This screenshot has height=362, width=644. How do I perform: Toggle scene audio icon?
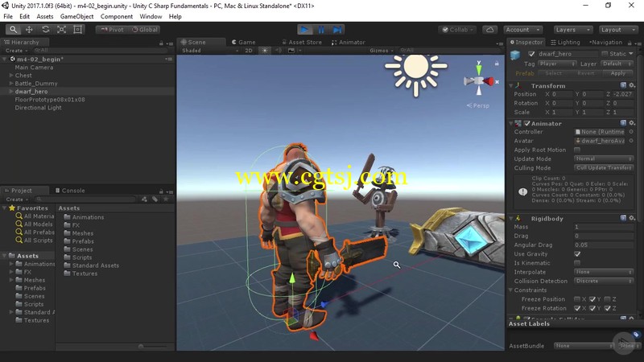[x=279, y=51]
